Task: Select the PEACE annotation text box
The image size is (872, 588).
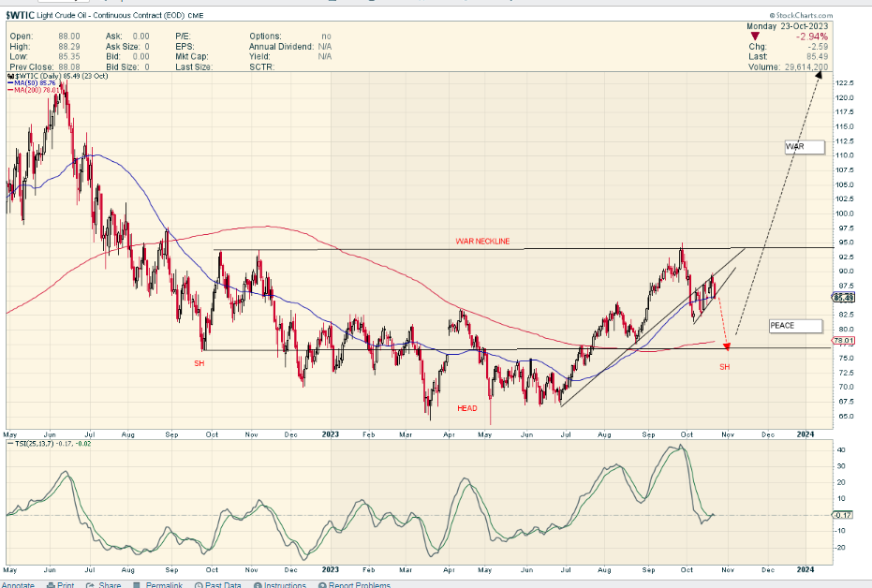Action: tap(795, 326)
